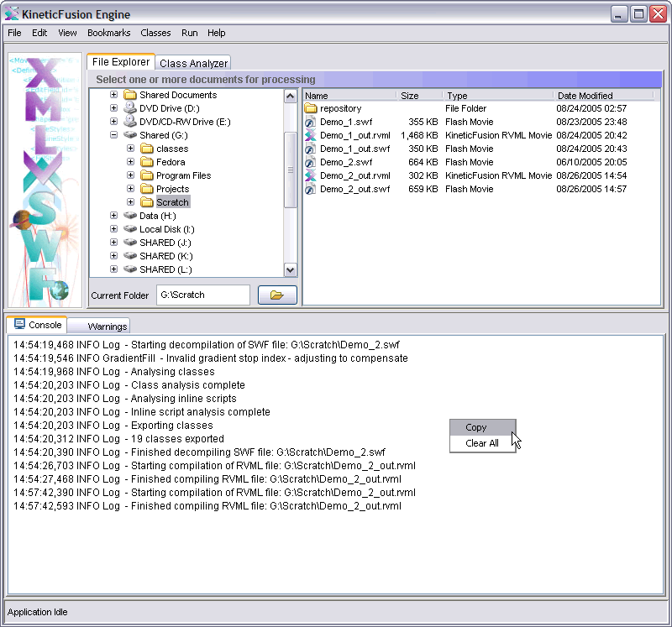
Task: Collapse the Shared (G:) drive node
Action: [x=114, y=135]
